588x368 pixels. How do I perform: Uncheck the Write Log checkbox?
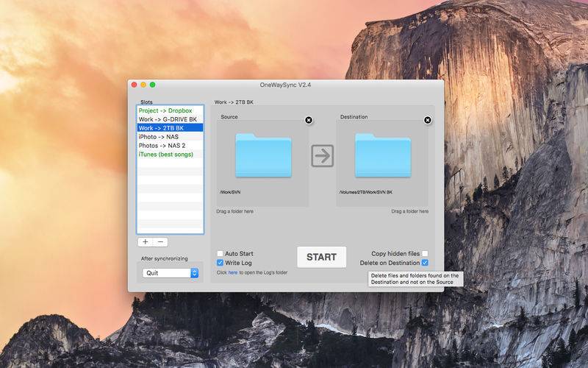coord(220,263)
